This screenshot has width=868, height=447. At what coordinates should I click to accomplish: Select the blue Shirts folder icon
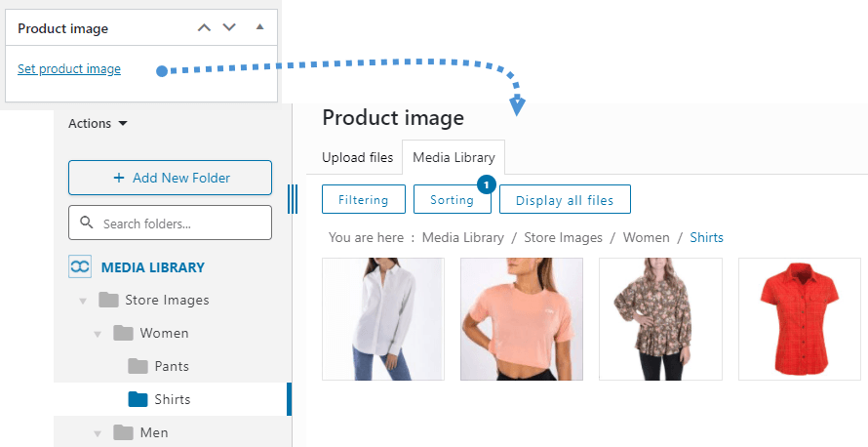tap(138, 399)
